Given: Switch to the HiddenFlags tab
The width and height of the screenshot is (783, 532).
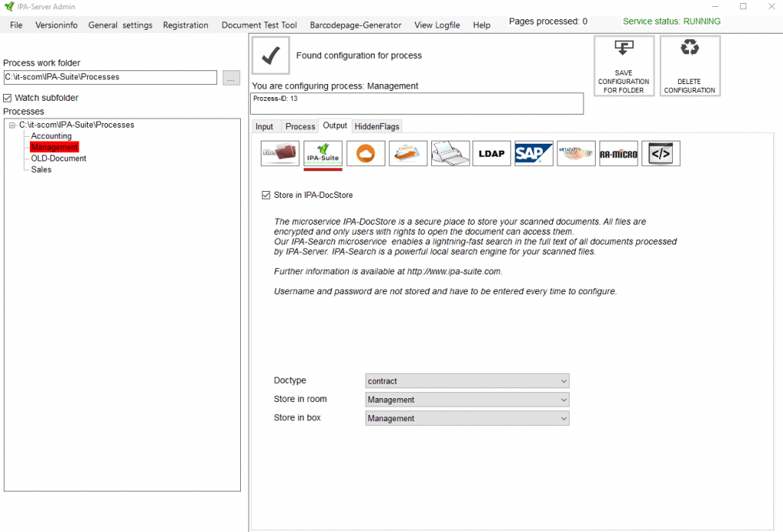Looking at the screenshot, I should coord(376,126).
